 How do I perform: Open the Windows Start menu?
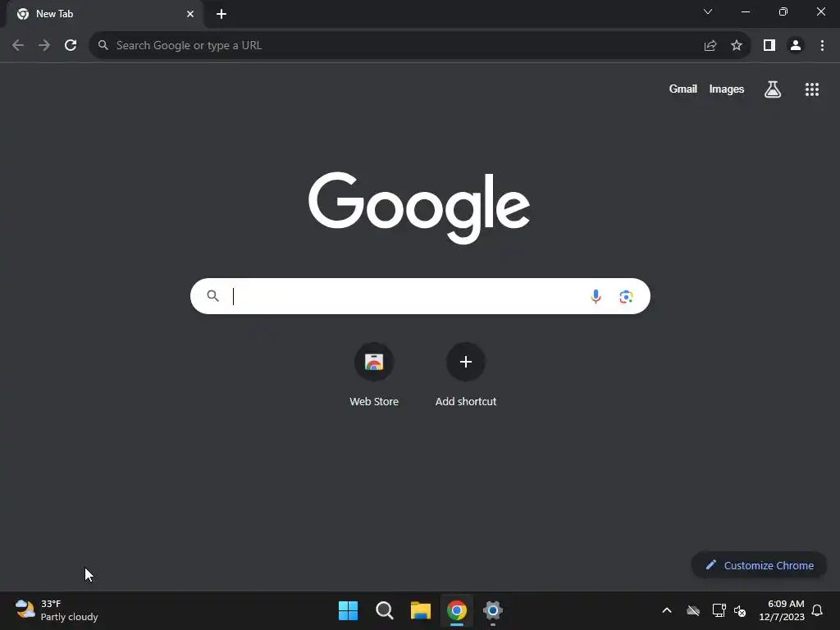(x=348, y=610)
